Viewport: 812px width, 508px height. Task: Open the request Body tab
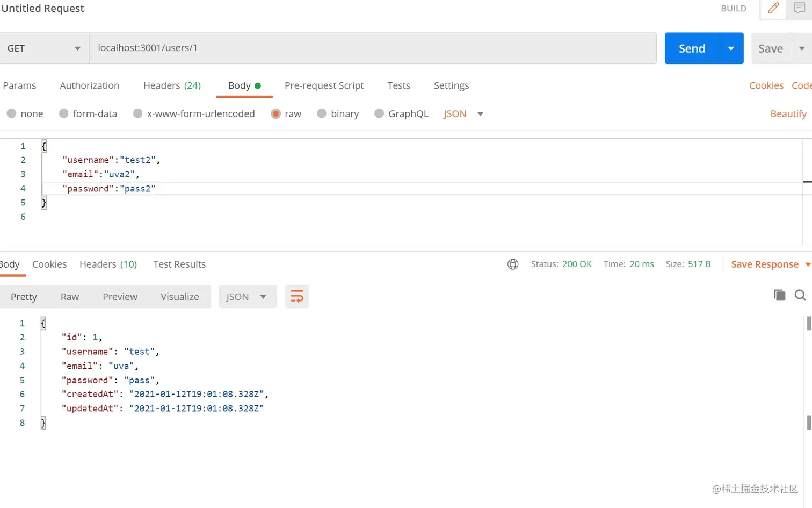coord(244,85)
